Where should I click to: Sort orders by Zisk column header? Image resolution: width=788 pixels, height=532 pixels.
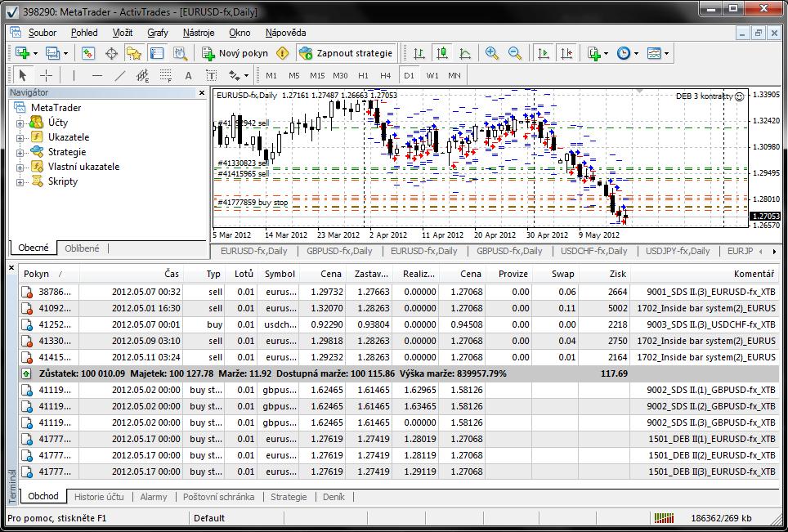coord(604,274)
